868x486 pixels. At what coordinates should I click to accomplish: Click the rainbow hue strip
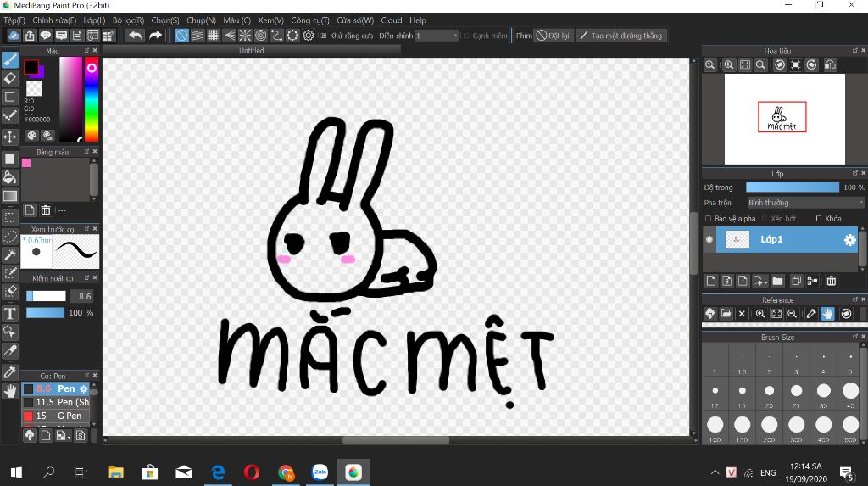(x=92, y=100)
